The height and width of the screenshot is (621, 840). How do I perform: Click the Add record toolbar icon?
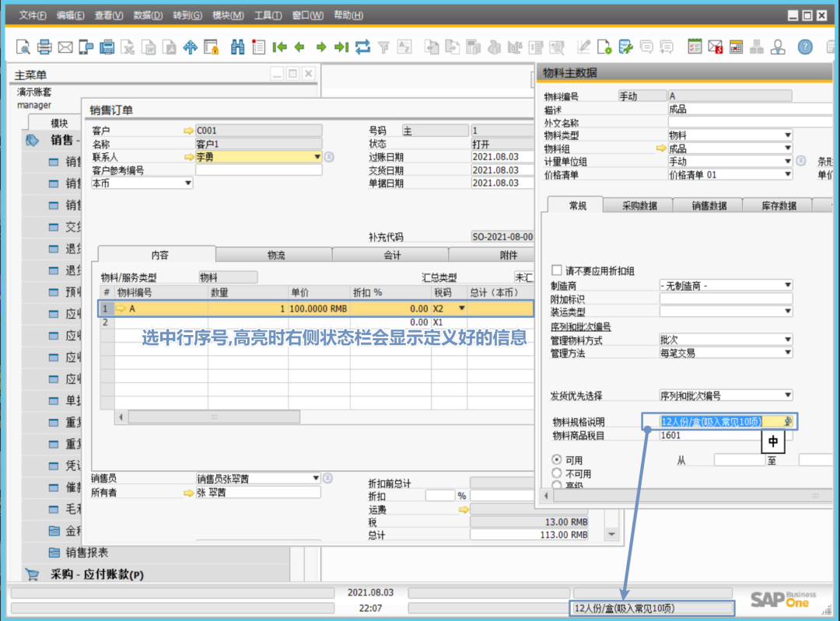258,47
